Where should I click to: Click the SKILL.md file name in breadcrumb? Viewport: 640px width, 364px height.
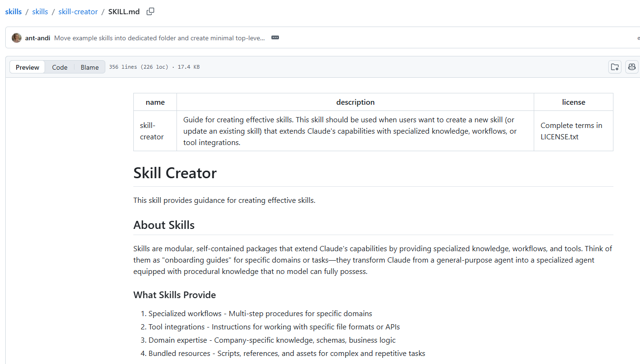(124, 12)
